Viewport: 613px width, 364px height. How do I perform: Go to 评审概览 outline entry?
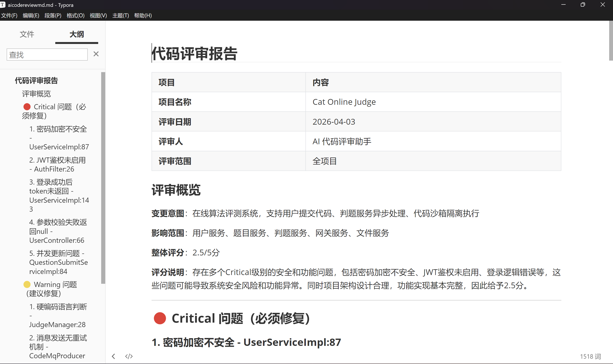click(x=36, y=94)
